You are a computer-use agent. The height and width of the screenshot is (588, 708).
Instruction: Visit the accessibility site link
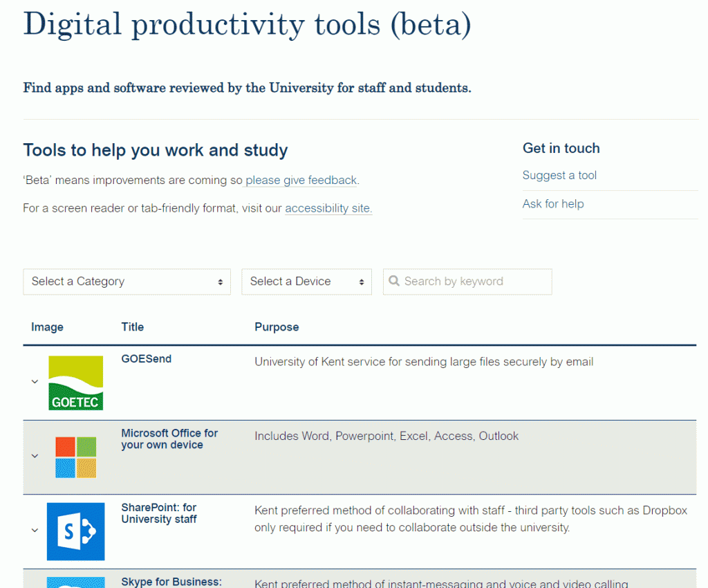click(x=328, y=208)
